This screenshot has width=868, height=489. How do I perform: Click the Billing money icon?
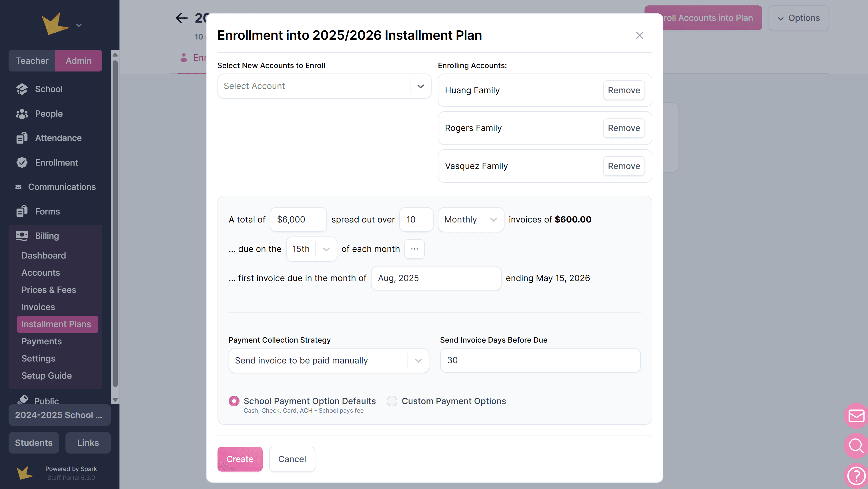(x=22, y=236)
